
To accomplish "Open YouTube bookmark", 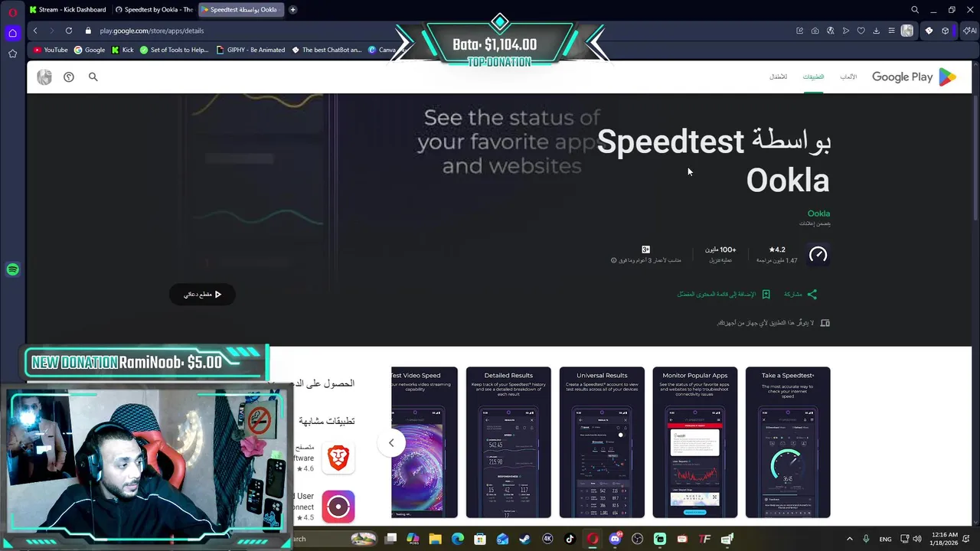I will [51, 50].
